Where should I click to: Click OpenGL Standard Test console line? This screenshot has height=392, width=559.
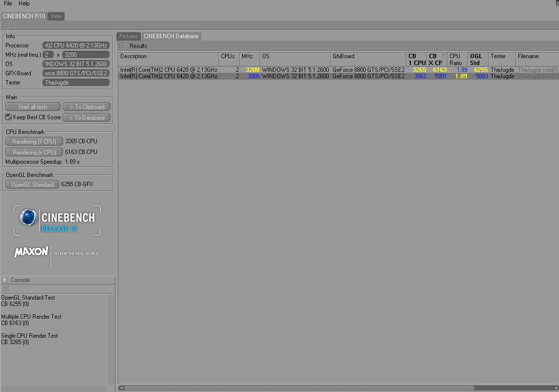(x=28, y=298)
